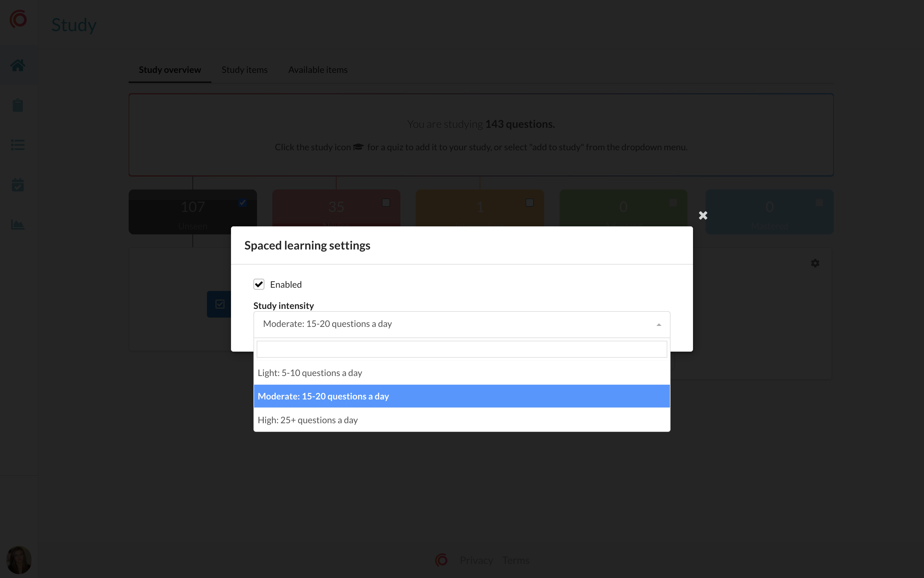Click the footer spiral logo
The height and width of the screenshot is (578, 924).
441,560
